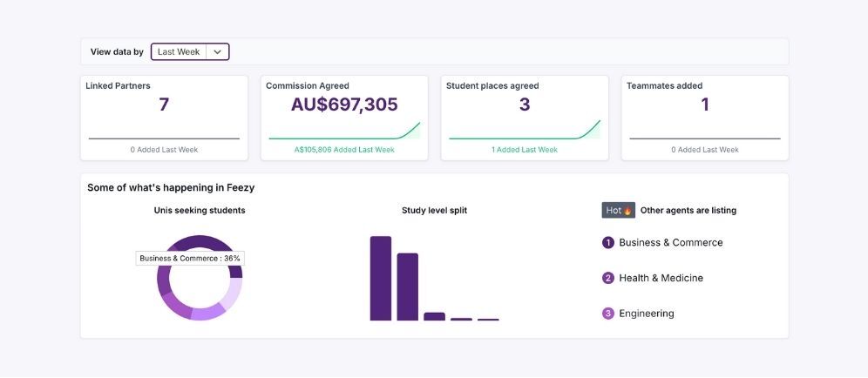Open the Engineering listing
Screen dimensions: 868x378
[646, 314]
